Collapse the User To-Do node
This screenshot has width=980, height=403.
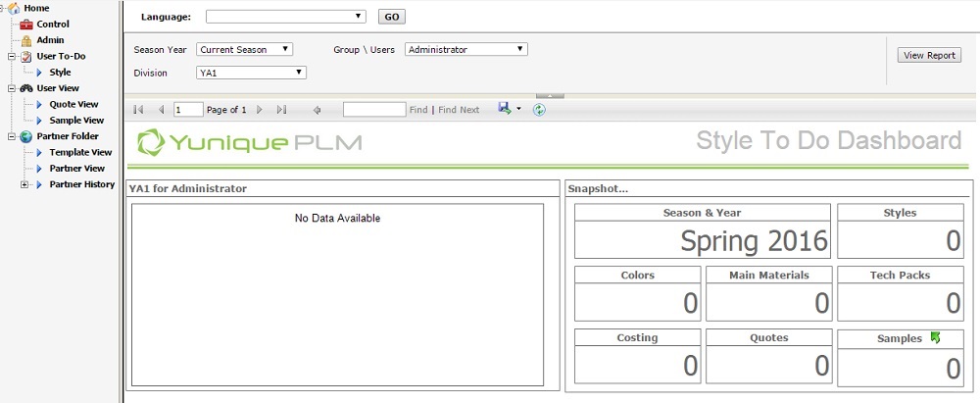11,56
